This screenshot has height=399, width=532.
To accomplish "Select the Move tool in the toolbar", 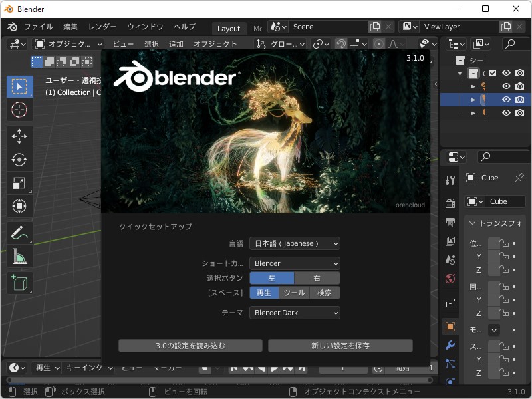I will (x=20, y=136).
